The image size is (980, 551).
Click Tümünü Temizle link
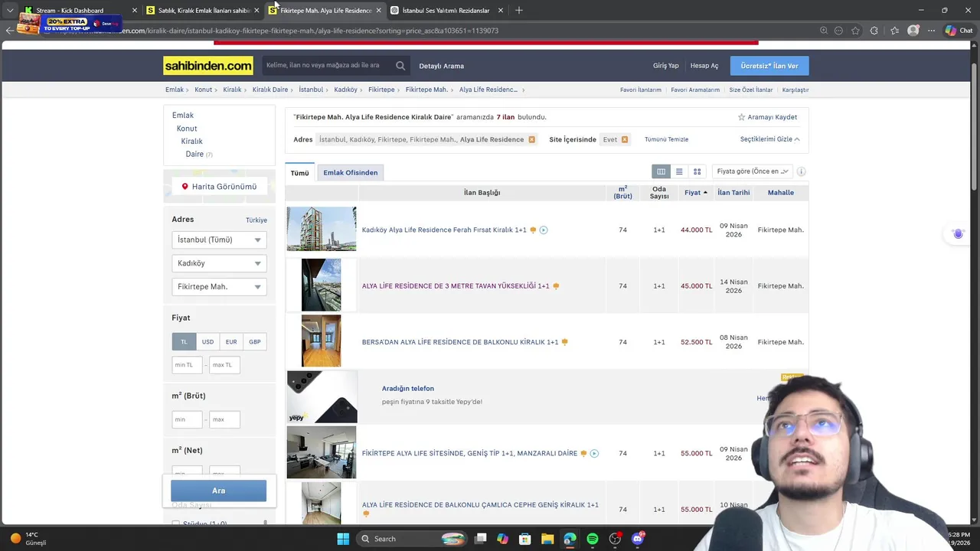pyautogui.click(x=666, y=139)
